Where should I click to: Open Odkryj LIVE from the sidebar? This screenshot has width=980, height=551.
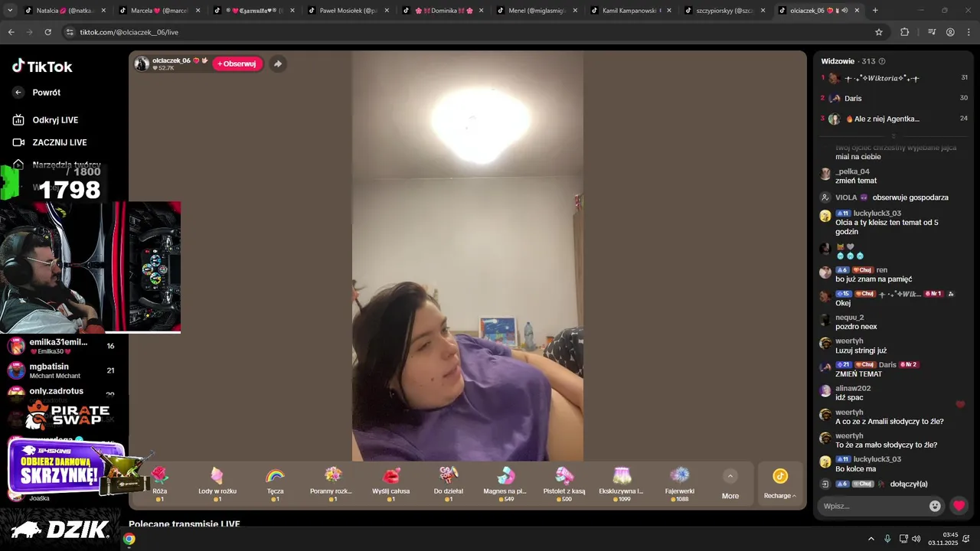pyautogui.click(x=55, y=120)
